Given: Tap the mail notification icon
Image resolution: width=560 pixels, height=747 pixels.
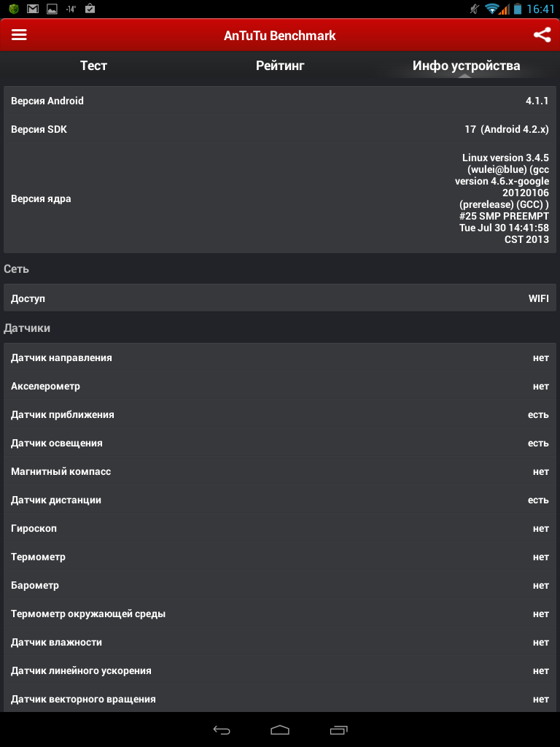Looking at the screenshot, I should (32, 9).
